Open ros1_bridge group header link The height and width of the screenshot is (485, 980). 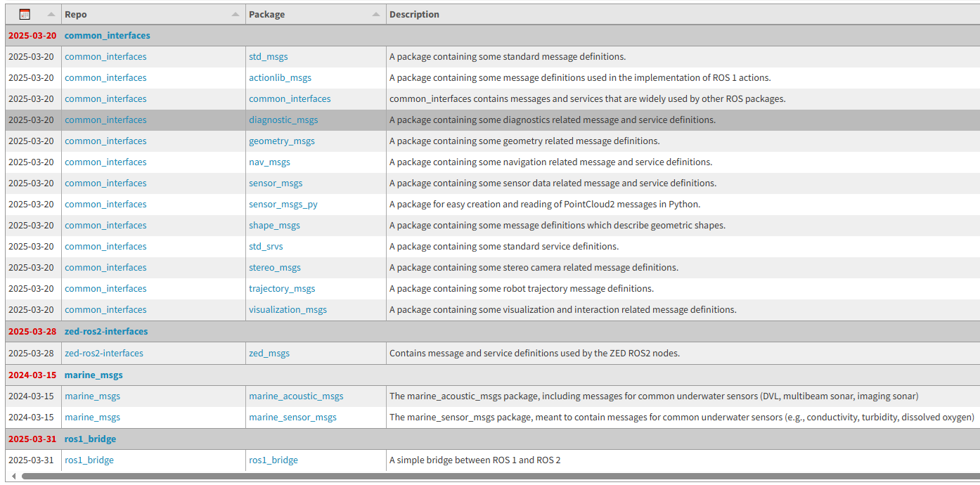pyautogui.click(x=91, y=439)
